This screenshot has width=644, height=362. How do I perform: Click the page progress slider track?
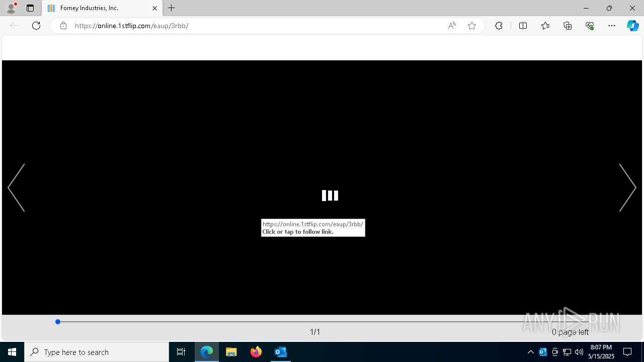tap(322, 322)
